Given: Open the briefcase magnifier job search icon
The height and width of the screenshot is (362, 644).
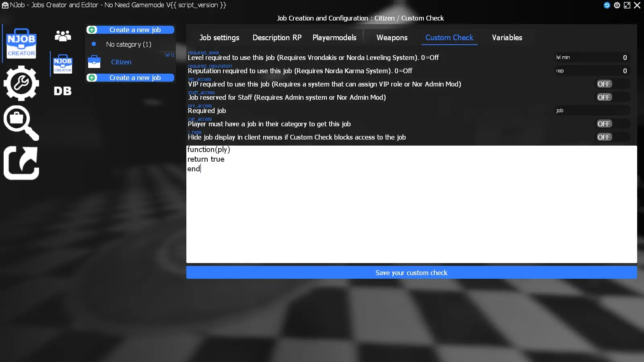Looking at the screenshot, I should coord(21,123).
